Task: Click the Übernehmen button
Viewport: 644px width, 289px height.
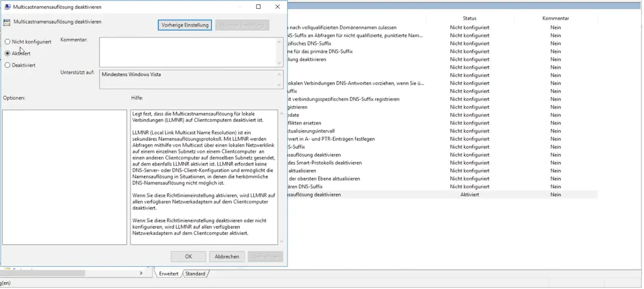Action: (265, 257)
